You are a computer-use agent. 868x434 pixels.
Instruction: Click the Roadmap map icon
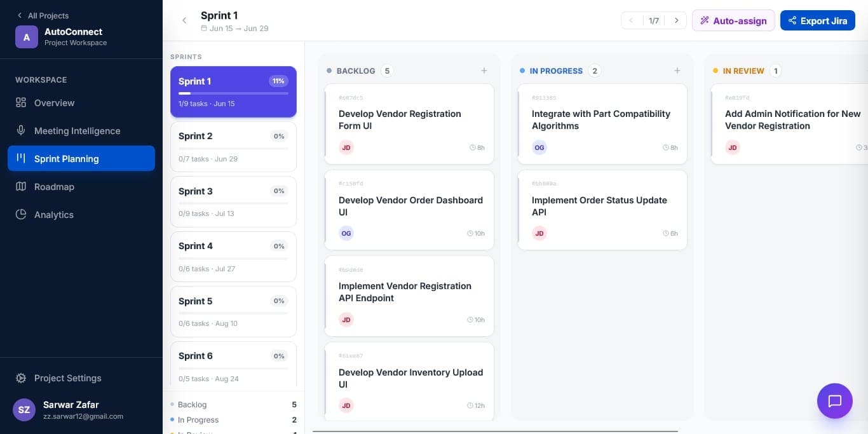point(21,187)
